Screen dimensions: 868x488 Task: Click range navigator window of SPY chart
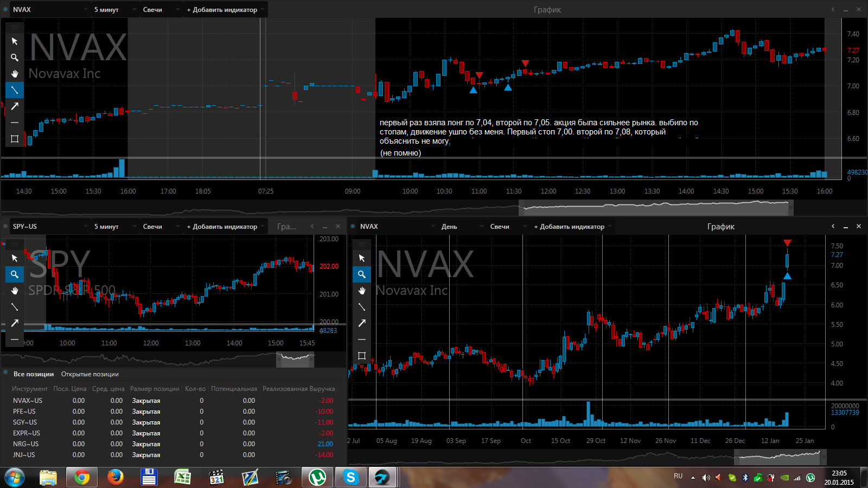(x=295, y=358)
